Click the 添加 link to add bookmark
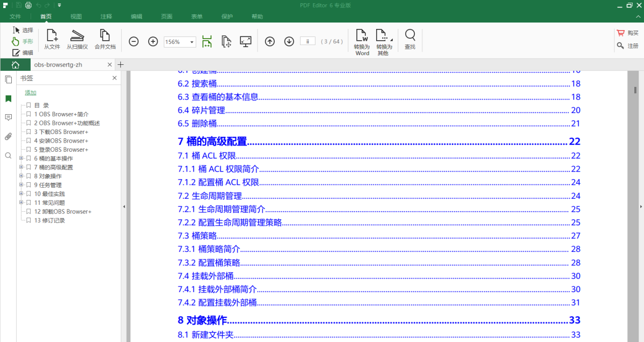Viewport: 644px width, 342px height. click(30, 92)
